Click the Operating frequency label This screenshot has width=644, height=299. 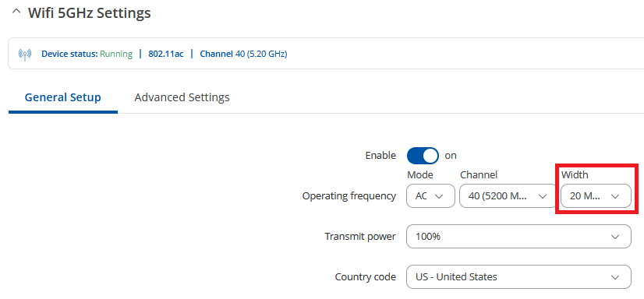(x=349, y=196)
